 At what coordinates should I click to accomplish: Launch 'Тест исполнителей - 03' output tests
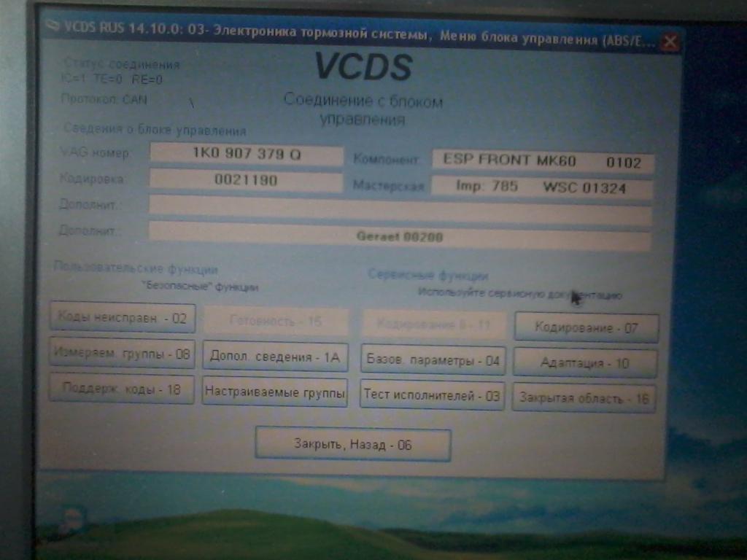(432, 394)
